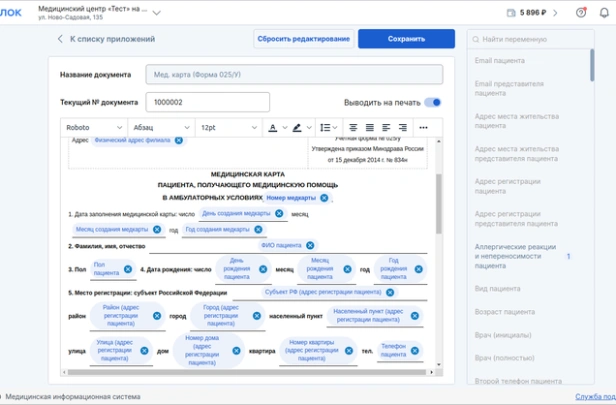This screenshot has width=616, height=405.
Task: Open the more options ellipsis in toolbar
Action: pyautogui.click(x=424, y=128)
